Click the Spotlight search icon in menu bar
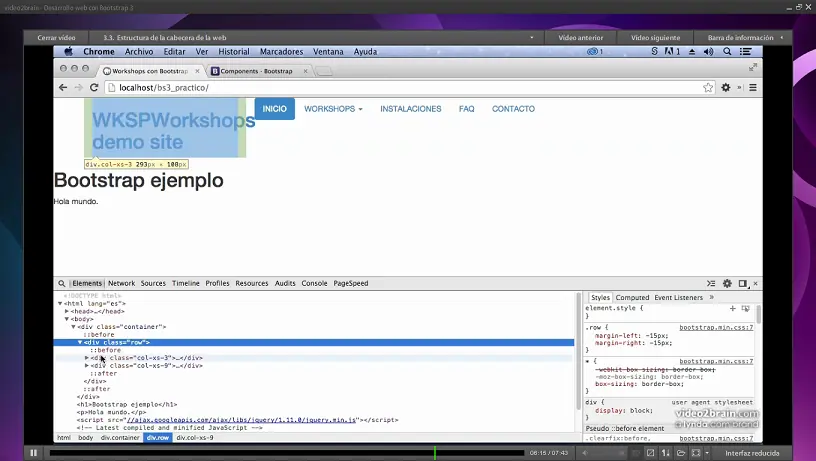 coord(727,52)
